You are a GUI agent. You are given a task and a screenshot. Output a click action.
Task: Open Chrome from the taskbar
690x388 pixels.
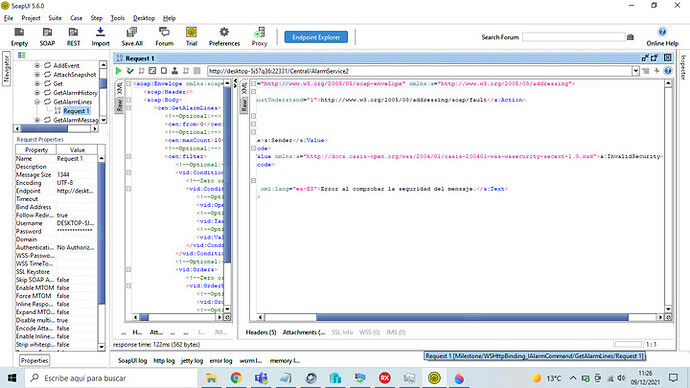point(236,378)
